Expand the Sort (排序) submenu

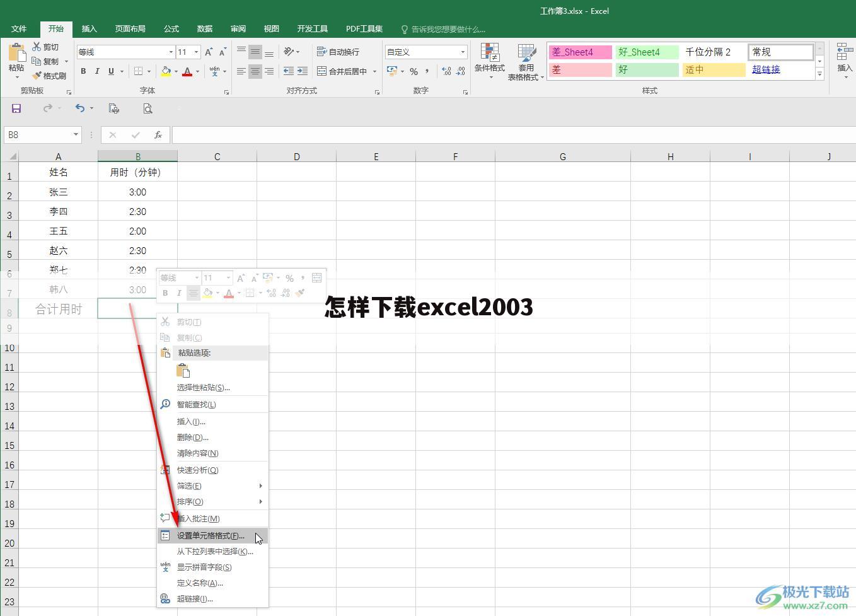click(x=213, y=501)
